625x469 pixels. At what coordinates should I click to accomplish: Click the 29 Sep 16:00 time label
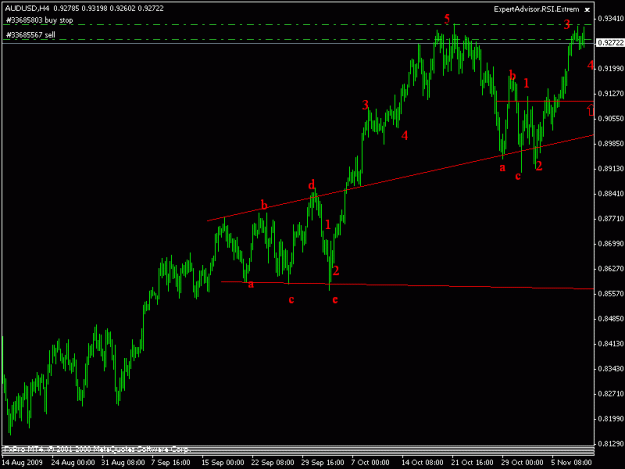(x=322, y=463)
